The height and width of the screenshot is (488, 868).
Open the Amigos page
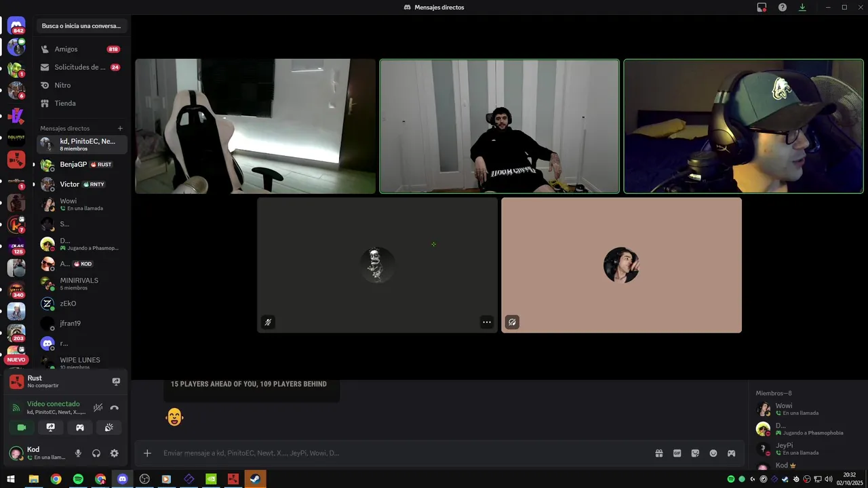[81, 49]
